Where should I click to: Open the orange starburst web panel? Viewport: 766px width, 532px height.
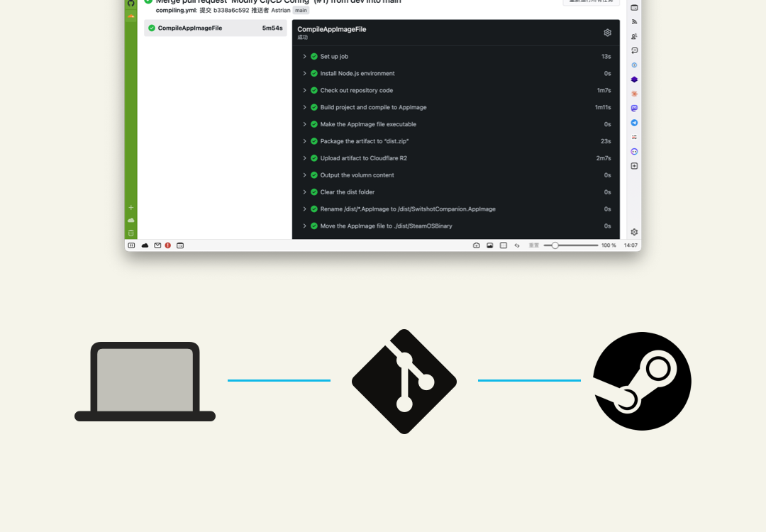(x=634, y=94)
